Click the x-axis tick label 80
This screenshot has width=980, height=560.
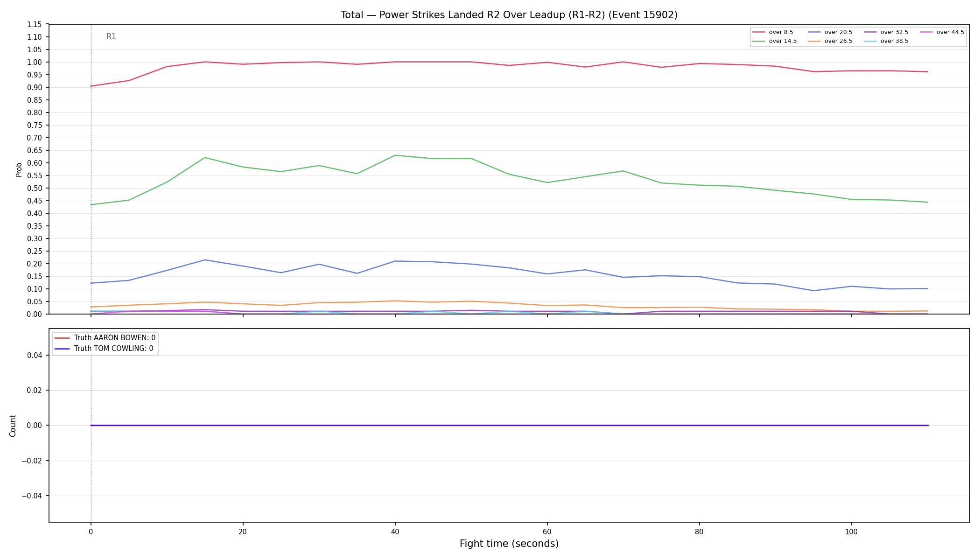pyautogui.click(x=699, y=532)
